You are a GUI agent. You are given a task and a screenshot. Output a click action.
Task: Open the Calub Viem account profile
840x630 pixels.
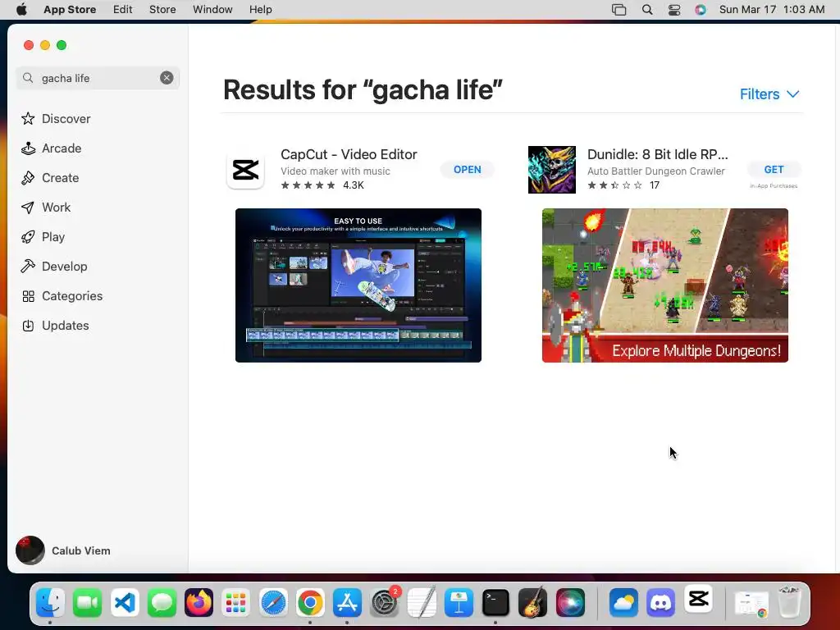pyautogui.click(x=63, y=550)
